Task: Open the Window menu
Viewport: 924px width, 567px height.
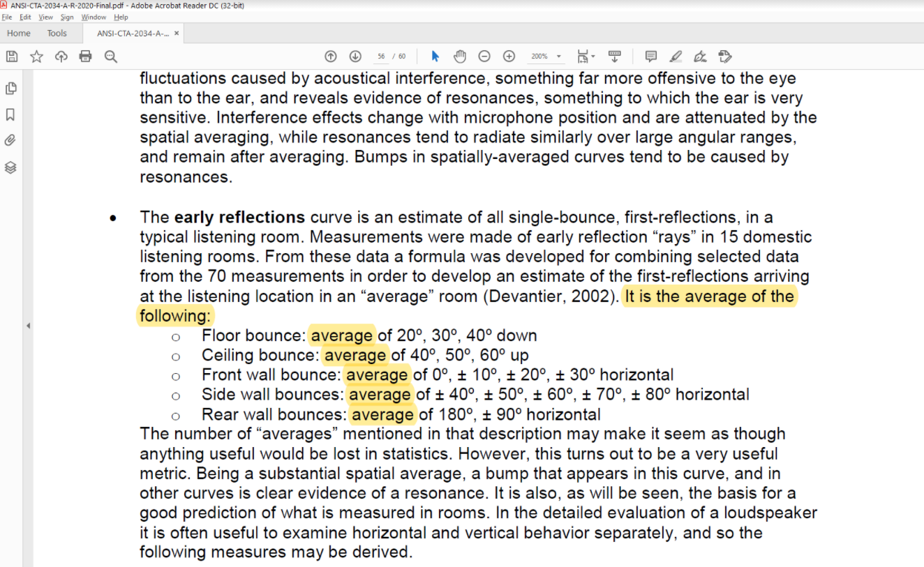Action: click(x=94, y=17)
